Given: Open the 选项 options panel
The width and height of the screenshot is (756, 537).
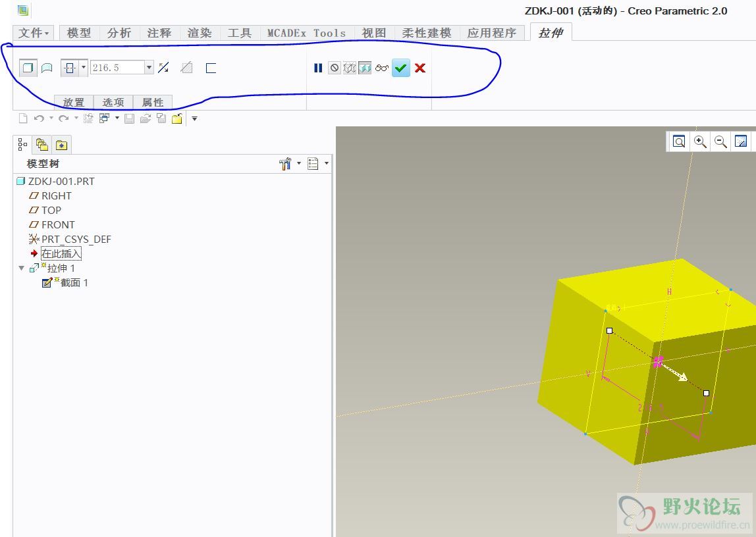Looking at the screenshot, I should [x=113, y=102].
